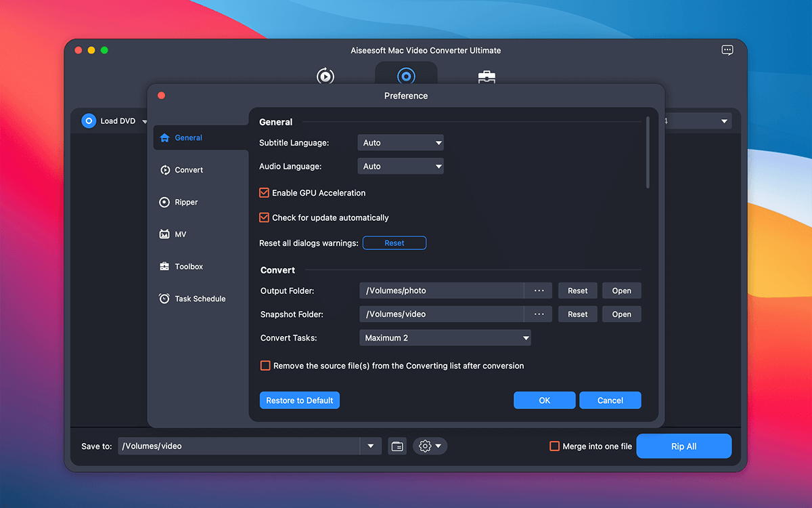Expand the Load DVD dropdown arrow

coord(144,122)
